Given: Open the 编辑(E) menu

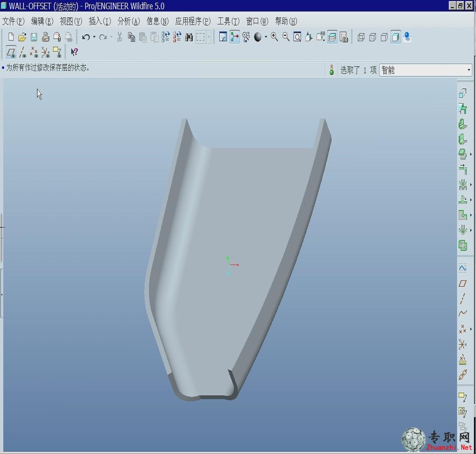Looking at the screenshot, I should (42, 21).
